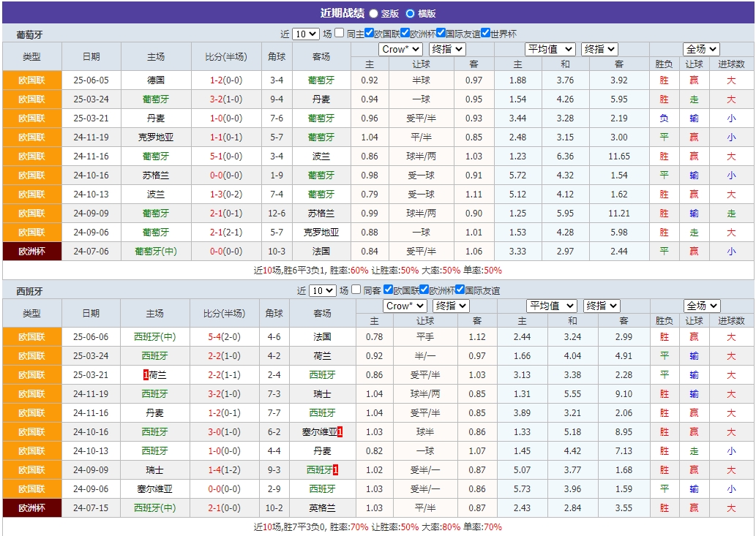
Task: Open the 平均值 dropdown in Spain section
Action: click(551, 306)
